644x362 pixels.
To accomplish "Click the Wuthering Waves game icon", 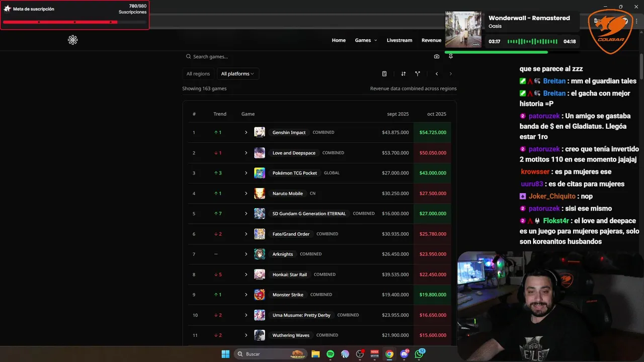I will [260, 335].
